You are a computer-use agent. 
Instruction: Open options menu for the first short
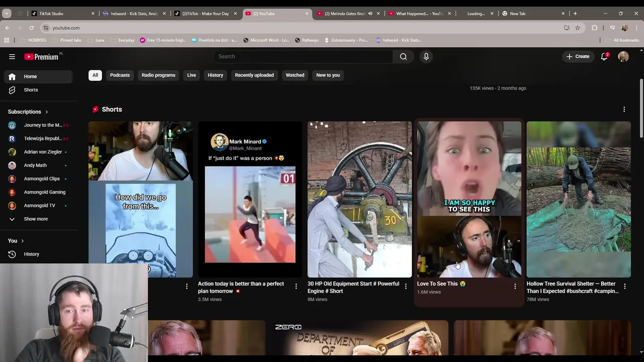click(187, 286)
